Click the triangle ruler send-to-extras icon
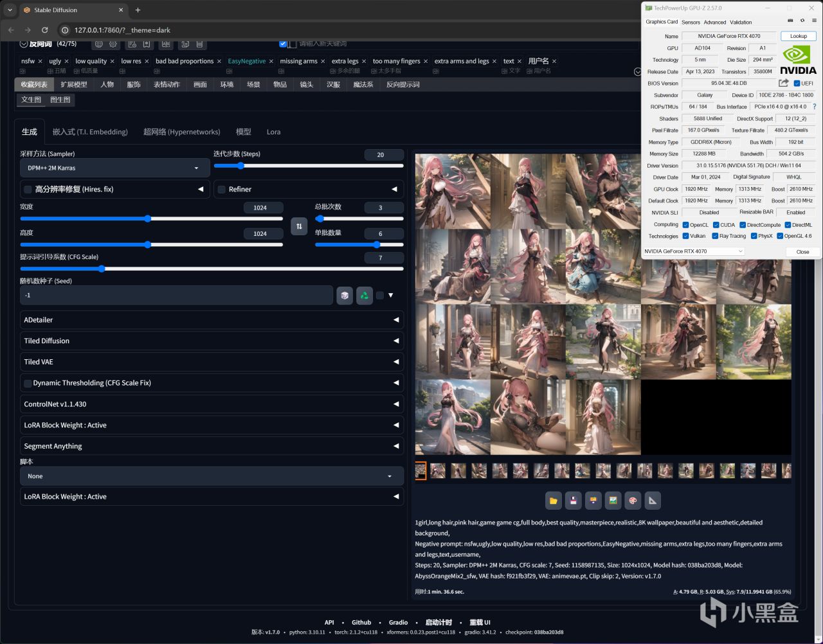Screen dimensions: 823x644 (x=653, y=501)
